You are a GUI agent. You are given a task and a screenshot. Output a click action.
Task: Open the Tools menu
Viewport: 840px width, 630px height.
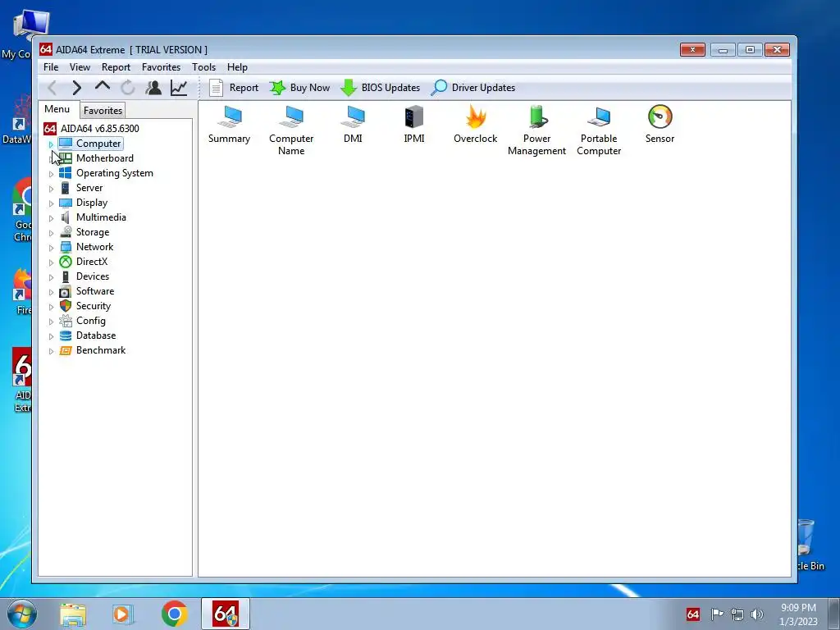click(203, 67)
